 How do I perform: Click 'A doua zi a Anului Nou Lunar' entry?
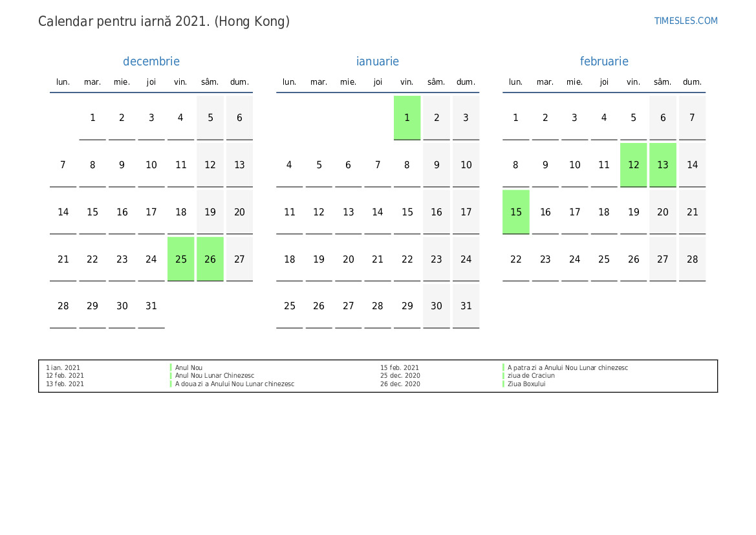pyautogui.click(x=234, y=384)
